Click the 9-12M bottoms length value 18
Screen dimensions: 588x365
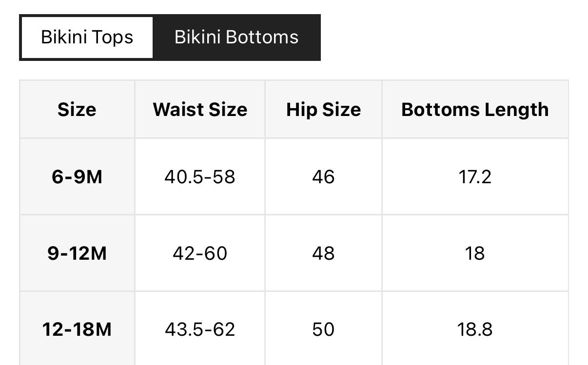point(475,253)
